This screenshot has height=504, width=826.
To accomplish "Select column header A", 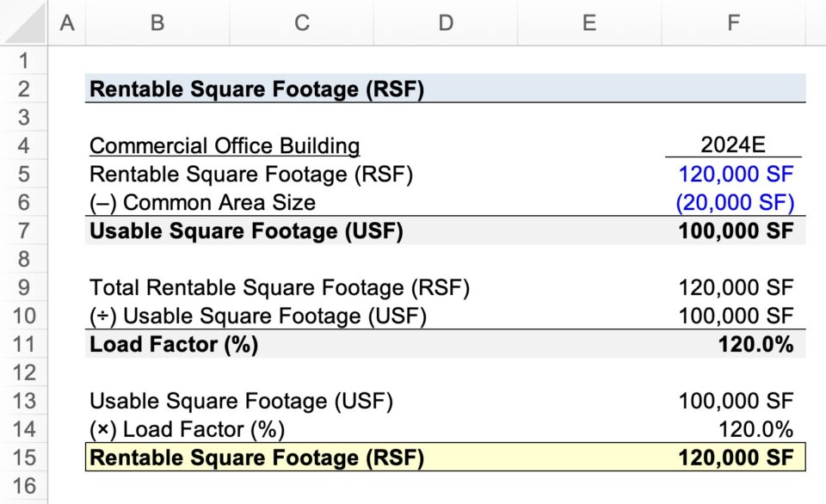I will coord(67,23).
